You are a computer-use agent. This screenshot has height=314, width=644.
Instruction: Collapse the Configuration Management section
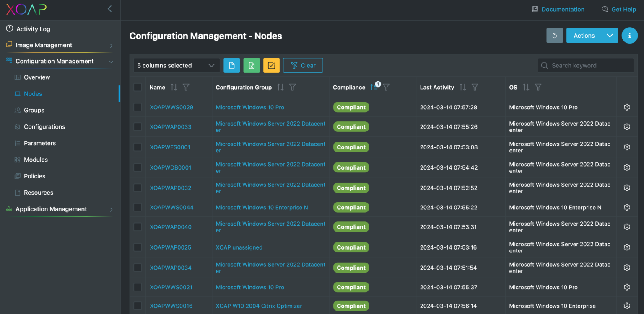tap(111, 61)
